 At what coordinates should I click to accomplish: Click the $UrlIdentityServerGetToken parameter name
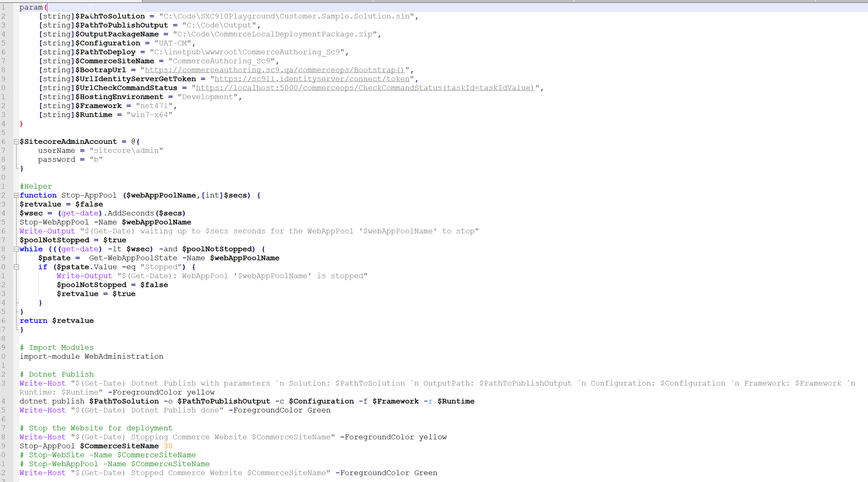click(136, 79)
